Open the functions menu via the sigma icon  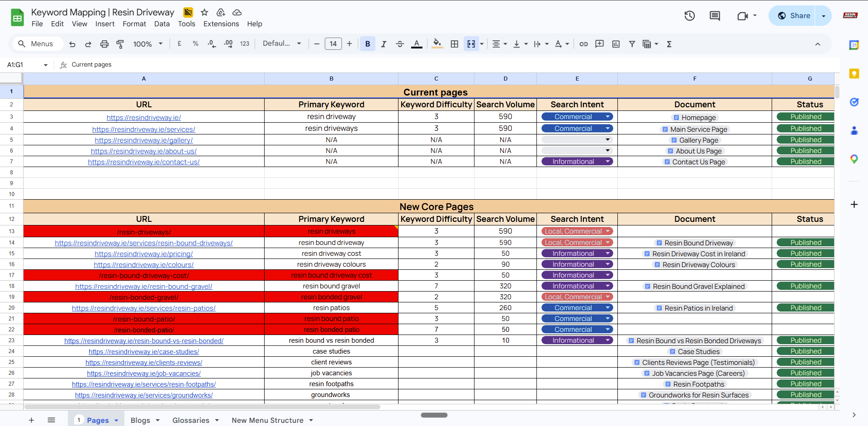[x=669, y=44]
